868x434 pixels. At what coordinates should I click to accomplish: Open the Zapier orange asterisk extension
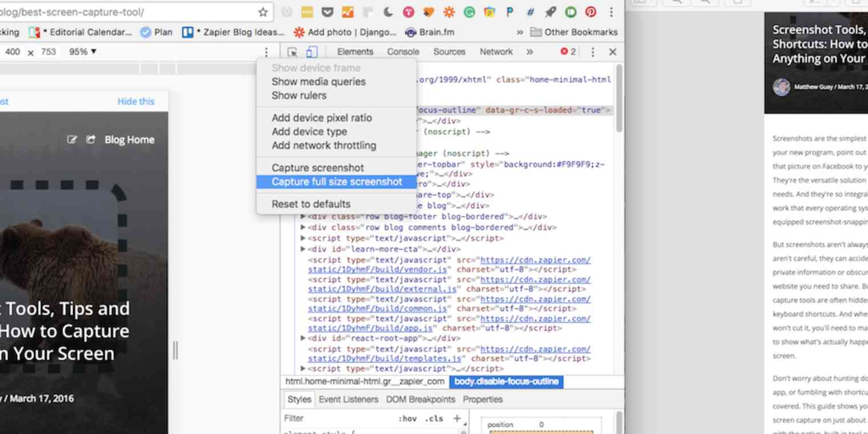[x=449, y=12]
